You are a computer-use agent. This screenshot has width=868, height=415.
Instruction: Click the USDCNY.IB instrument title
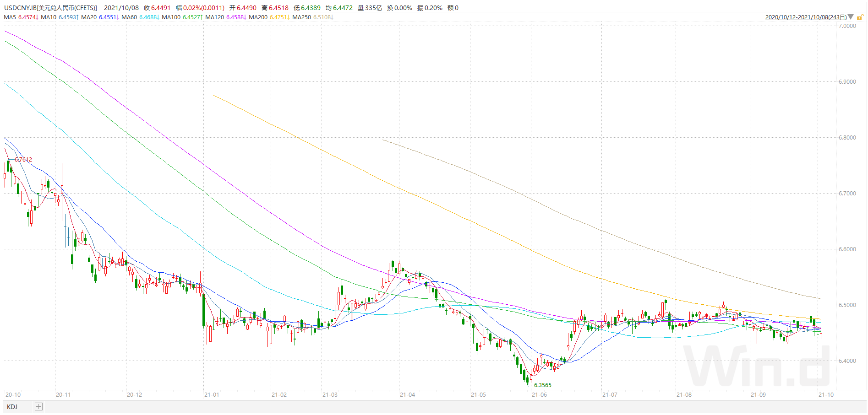pos(51,8)
